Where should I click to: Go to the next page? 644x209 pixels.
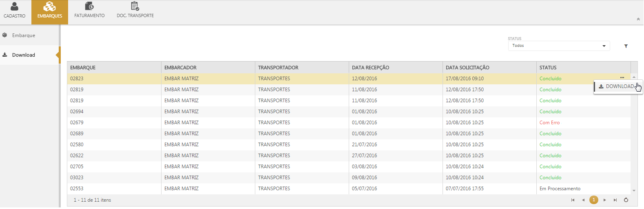pyautogui.click(x=604, y=200)
